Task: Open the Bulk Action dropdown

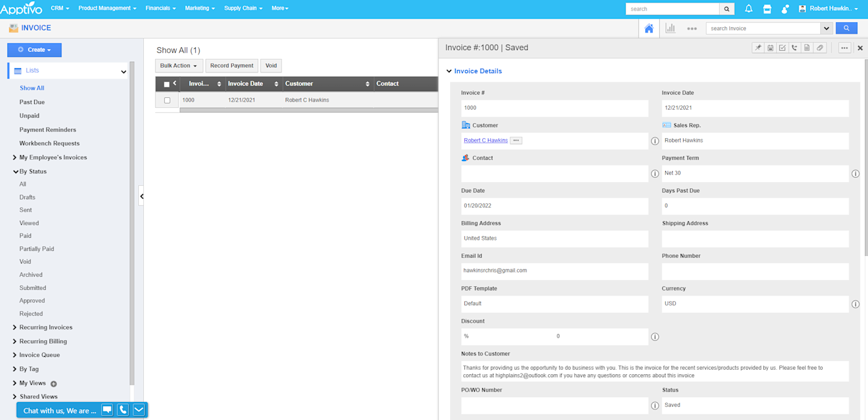Action: coord(179,65)
